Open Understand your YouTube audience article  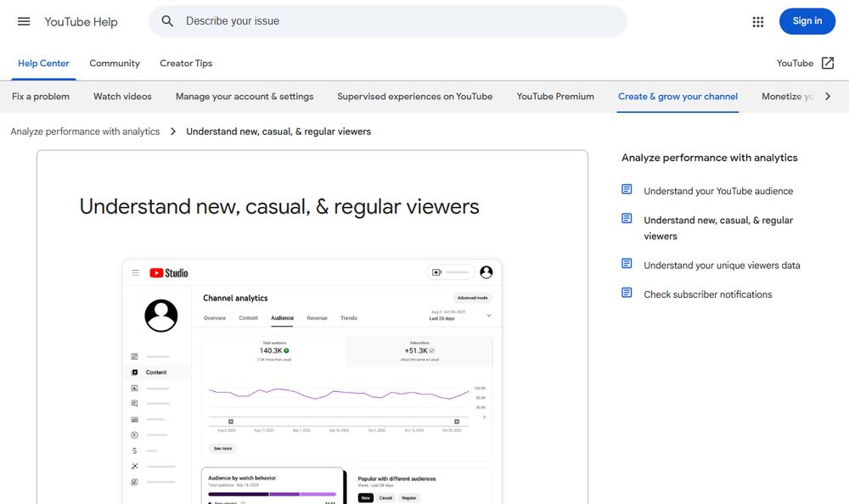pyautogui.click(x=718, y=191)
